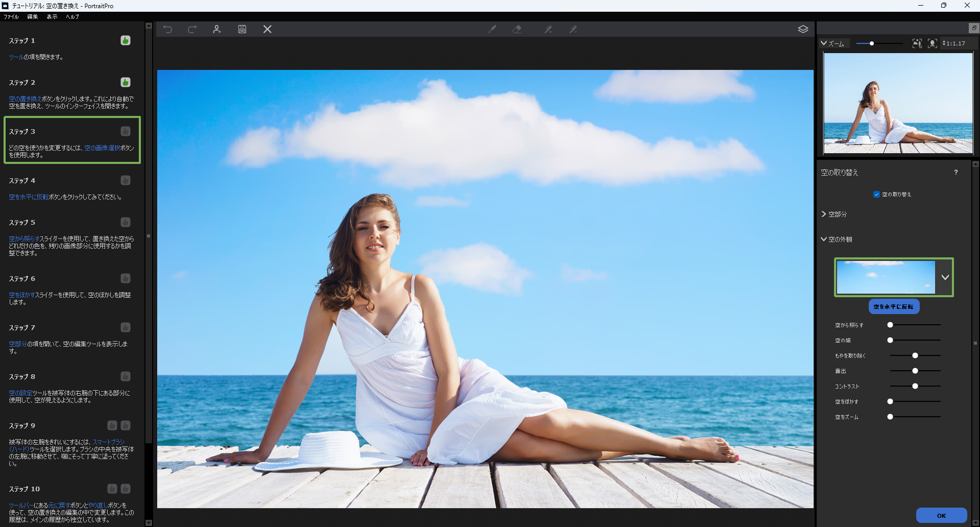Viewport: 980px width, 527px height.
Task: Click the save floppy disk icon
Action: pyautogui.click(x=242, y=30)
